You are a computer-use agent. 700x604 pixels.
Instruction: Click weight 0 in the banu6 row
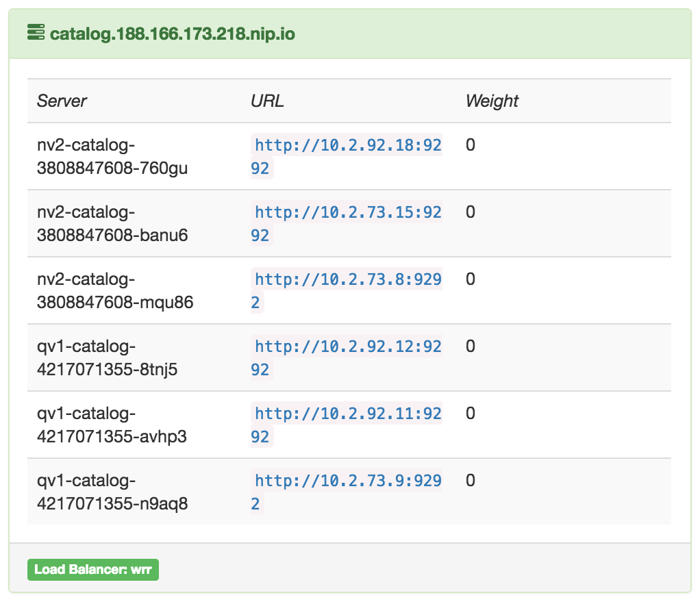click(x=470, y=212)
